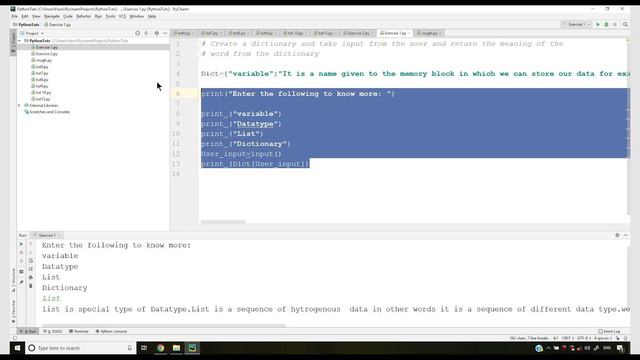
Task: Open the Refactor menu
Action: point(84,16)
